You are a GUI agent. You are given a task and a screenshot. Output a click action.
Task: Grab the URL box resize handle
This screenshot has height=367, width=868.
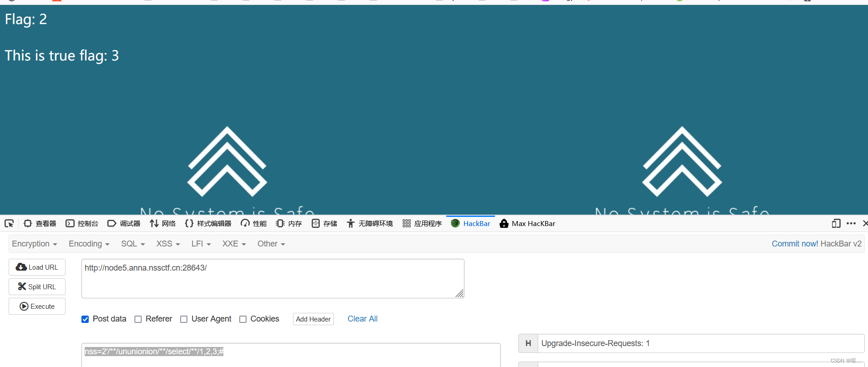click(x=459, y=294)
